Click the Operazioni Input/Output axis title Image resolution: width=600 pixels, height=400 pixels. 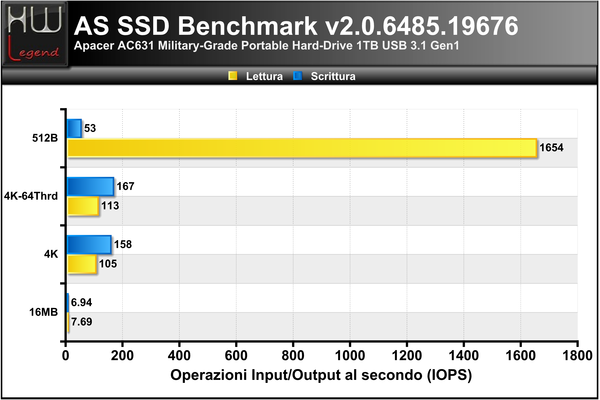[321, 375]
